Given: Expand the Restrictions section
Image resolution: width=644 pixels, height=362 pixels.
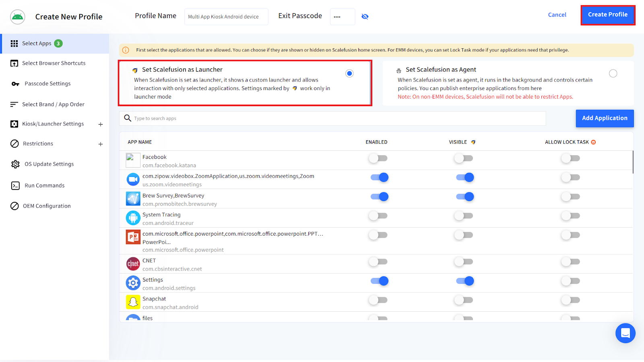Looking at the screenshot, I should click(x=101, y=144).
